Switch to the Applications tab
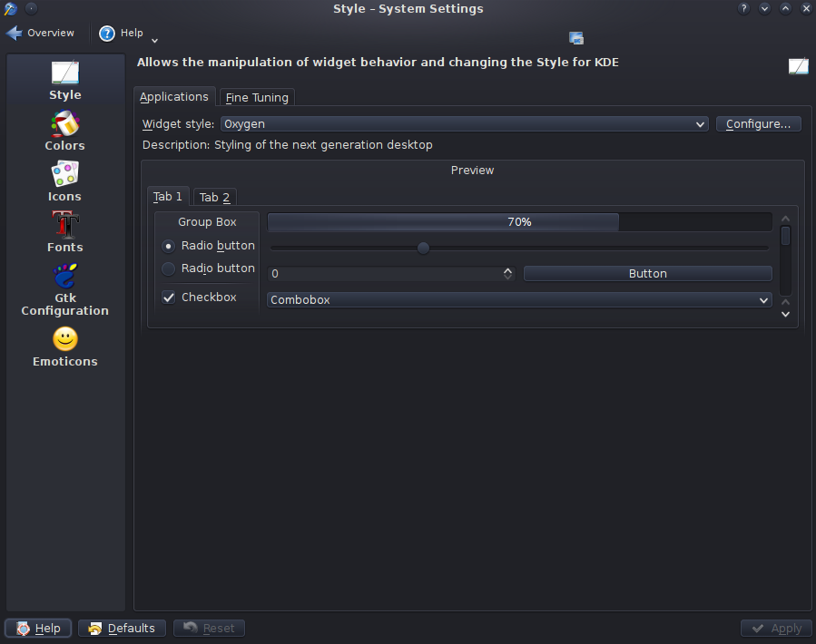Image resolution: width=816 pixels, height=644 pixels. click(173, 97)
